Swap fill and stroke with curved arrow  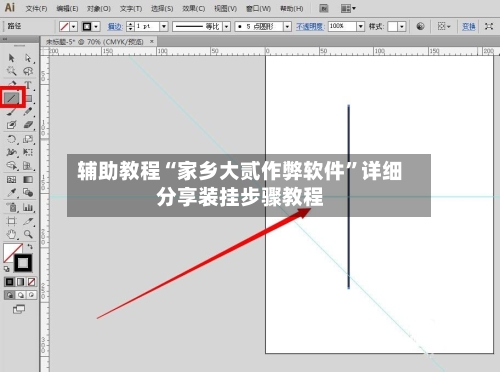click(x=30, y=247)
